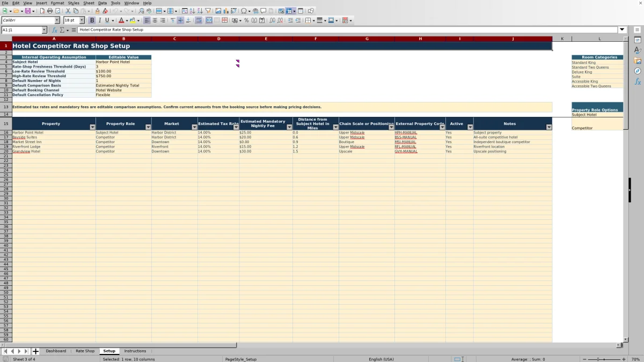Select the GVH-MANUAL property code cell
The width and height of the screenshot is (644, 362).
[x=420, y=151]
